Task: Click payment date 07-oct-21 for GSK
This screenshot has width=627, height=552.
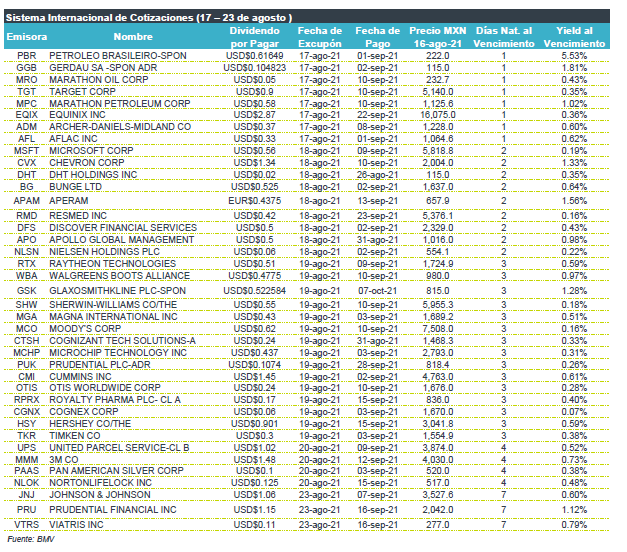Action: pos(377,291)
